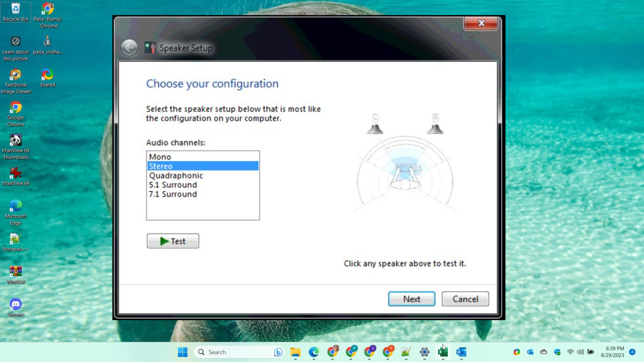This screenshot has width=644, height=362.
Task: Click Next to continue setup
Action: [411, 299]
